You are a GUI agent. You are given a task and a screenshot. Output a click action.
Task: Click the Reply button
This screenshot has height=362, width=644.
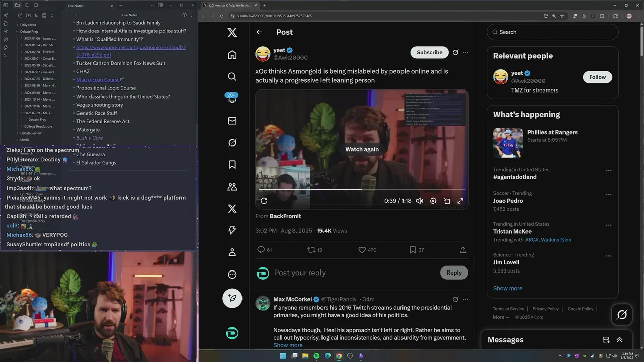tap(454, 273)
